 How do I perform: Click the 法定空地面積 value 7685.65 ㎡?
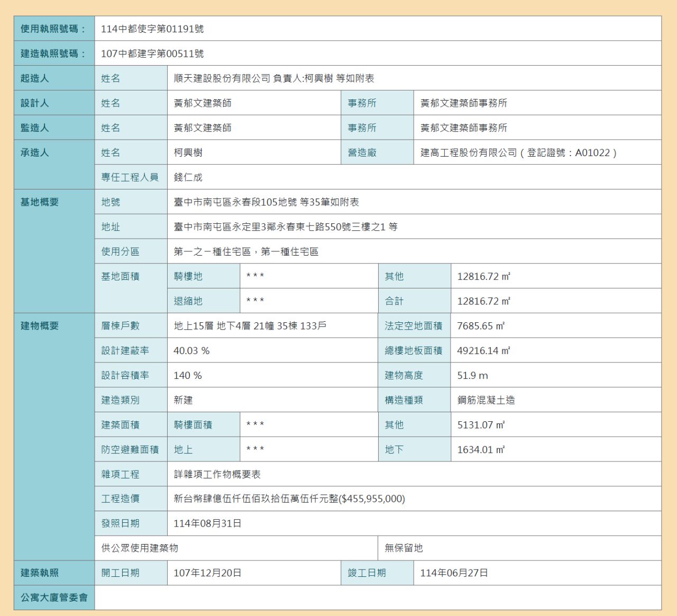[481, 326]
